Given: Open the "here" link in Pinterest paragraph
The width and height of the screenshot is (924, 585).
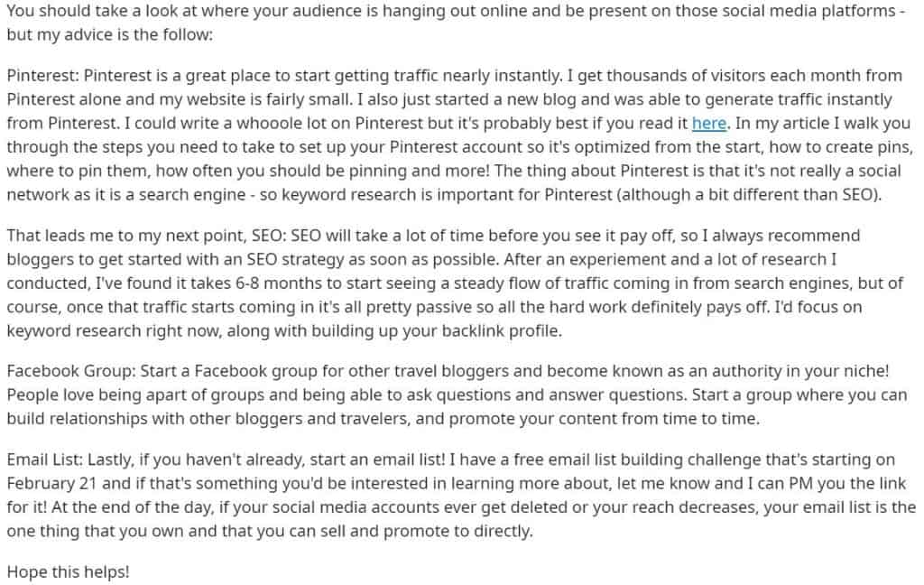Looking at the screenshot, I should 708,124.
